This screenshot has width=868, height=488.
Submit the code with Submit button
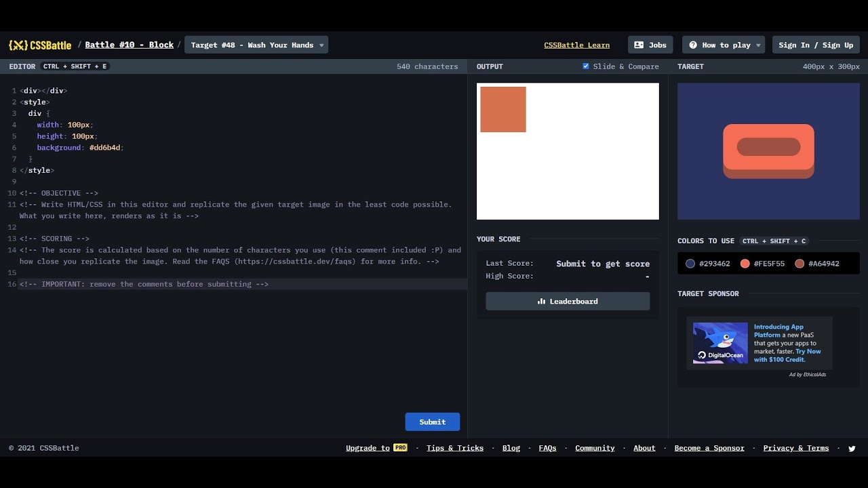pyautogui.click(x=433, y=422)
